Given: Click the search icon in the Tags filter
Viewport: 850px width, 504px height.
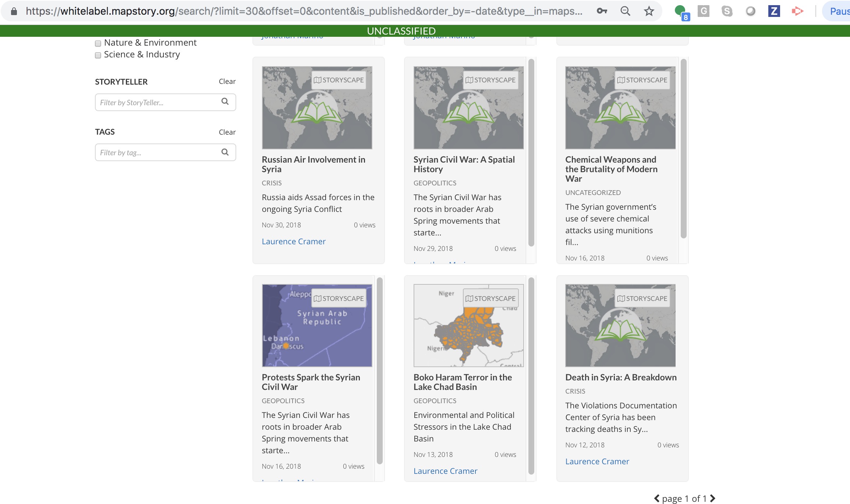Looking at the screenshot, I should (x=225, y=152).
